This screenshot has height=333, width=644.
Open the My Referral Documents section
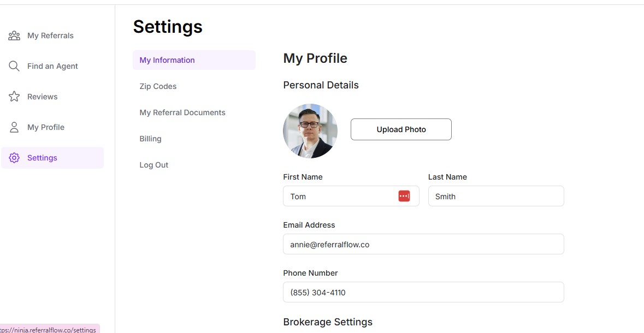(182, 112)
